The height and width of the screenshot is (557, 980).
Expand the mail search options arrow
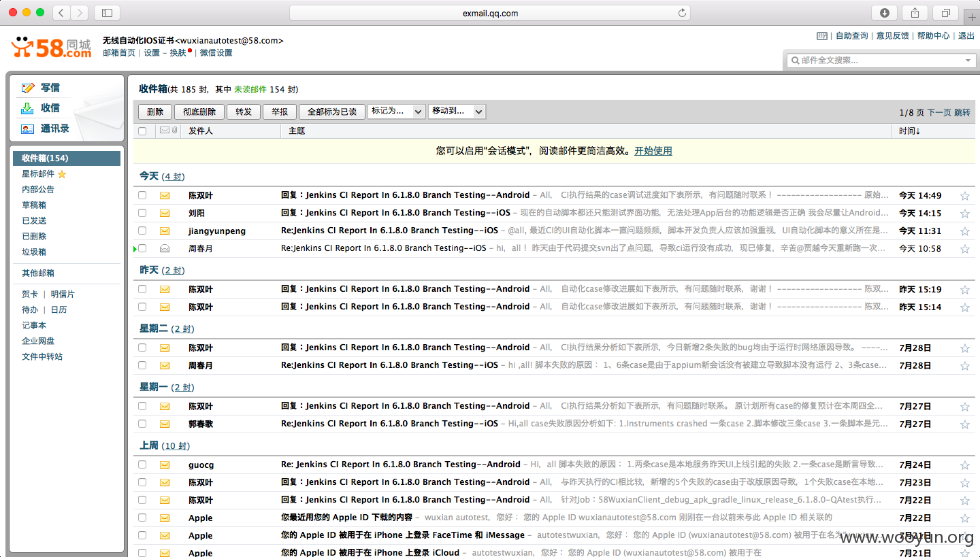click(968, 61)
